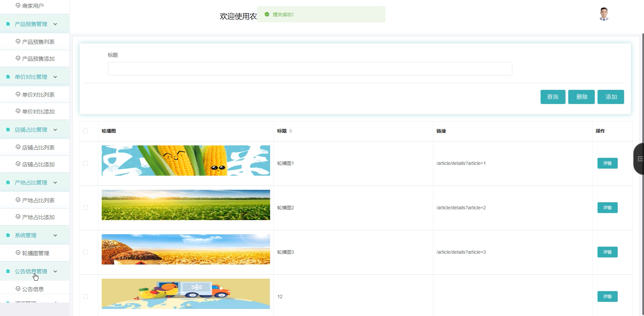The height and width of the screenshot is (316, 644).
Task: Click the 店铺占比管理 section icon
Action: point(8,130)
